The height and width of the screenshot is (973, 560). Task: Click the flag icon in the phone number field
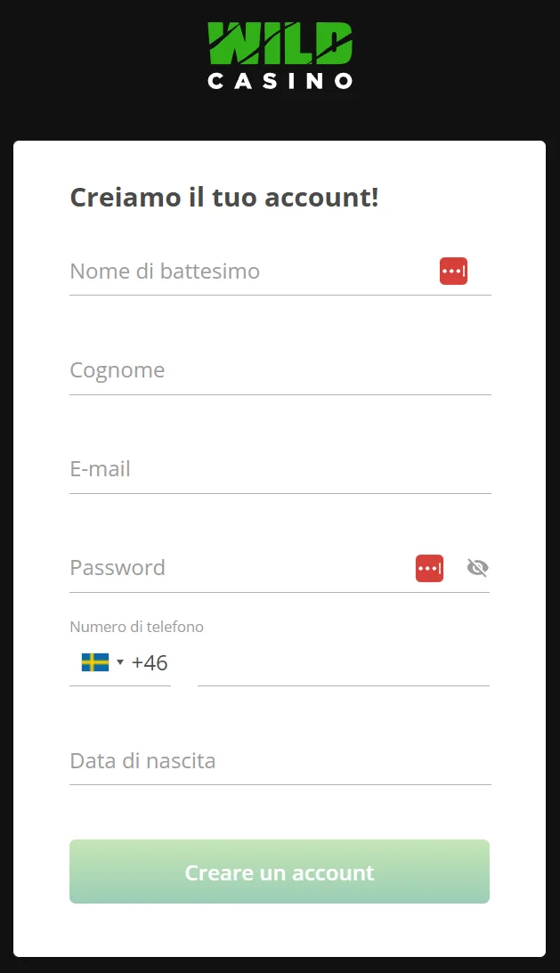click(94, 662)
